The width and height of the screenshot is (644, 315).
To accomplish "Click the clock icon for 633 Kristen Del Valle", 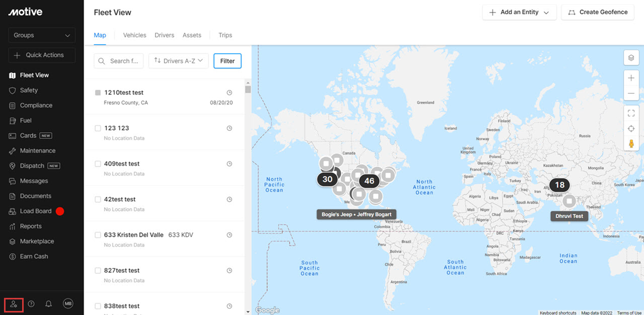I will 229,235.
